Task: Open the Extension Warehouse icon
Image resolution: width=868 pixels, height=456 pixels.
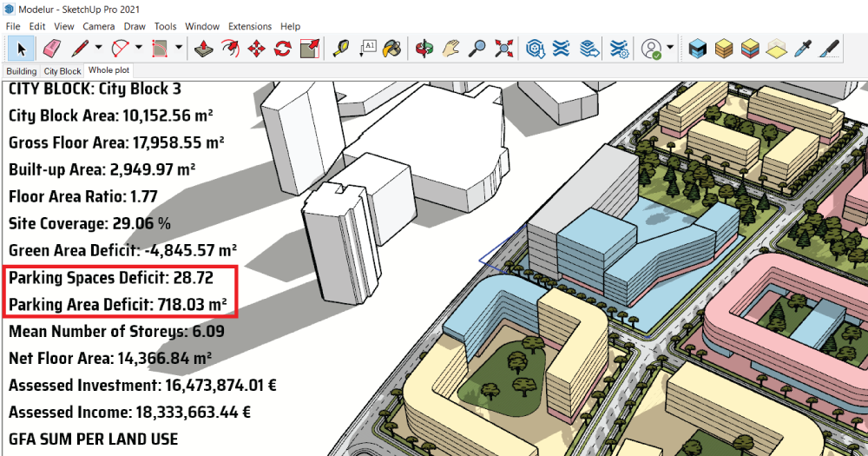Action: point(562,49)
